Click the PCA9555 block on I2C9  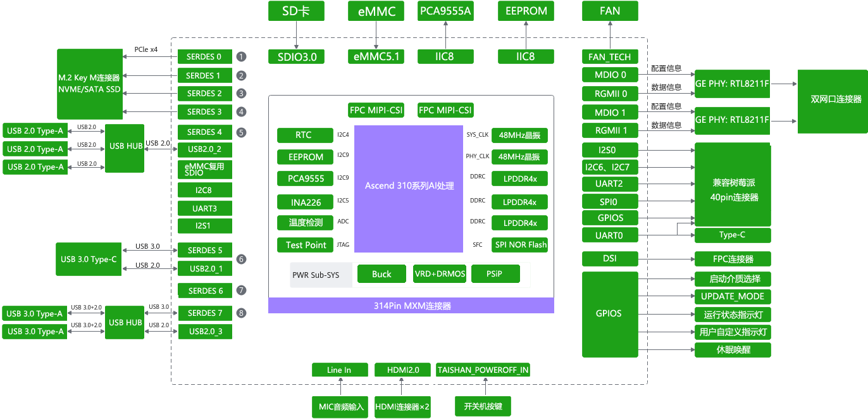click(x=305, y=178)
